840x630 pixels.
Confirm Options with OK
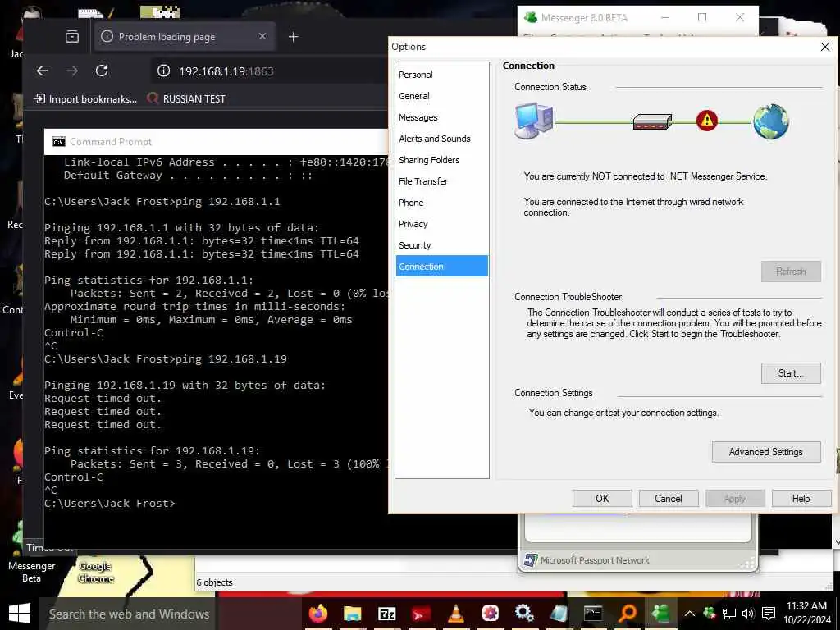tap(602, 498)
